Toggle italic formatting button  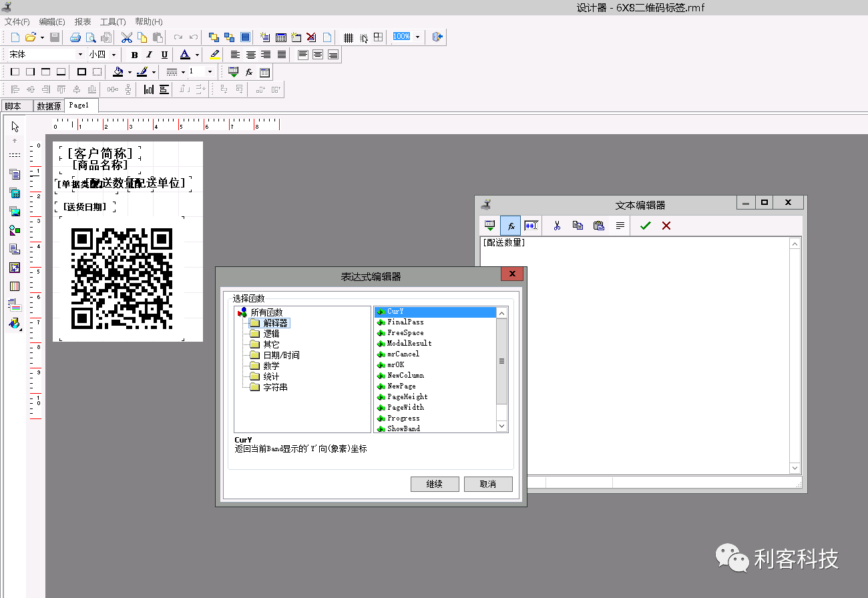point(149,55)
